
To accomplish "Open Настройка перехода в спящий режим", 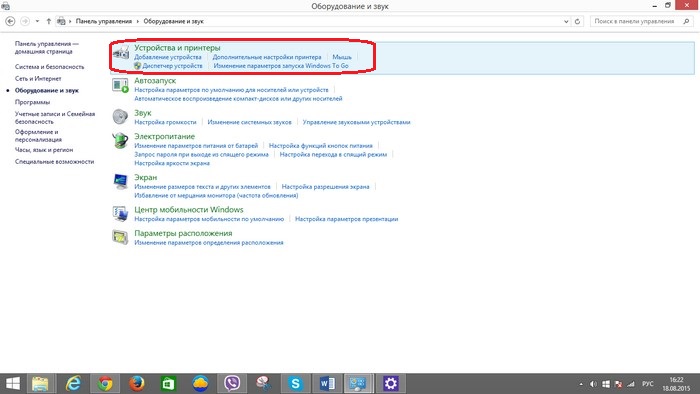I will coord(333,154).
